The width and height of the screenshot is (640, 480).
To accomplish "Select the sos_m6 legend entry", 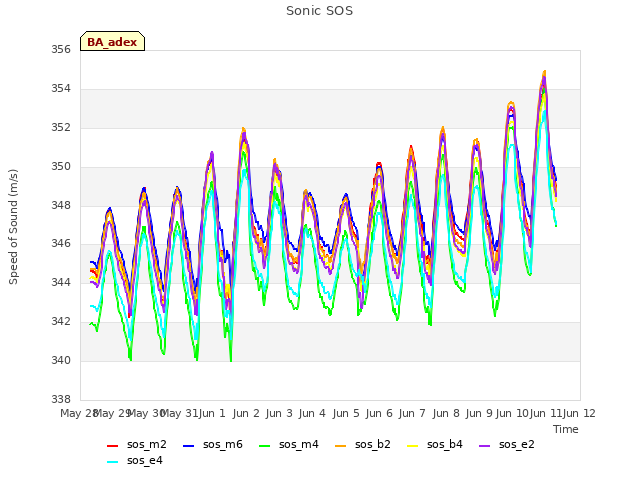I will [x=213, y=444].
